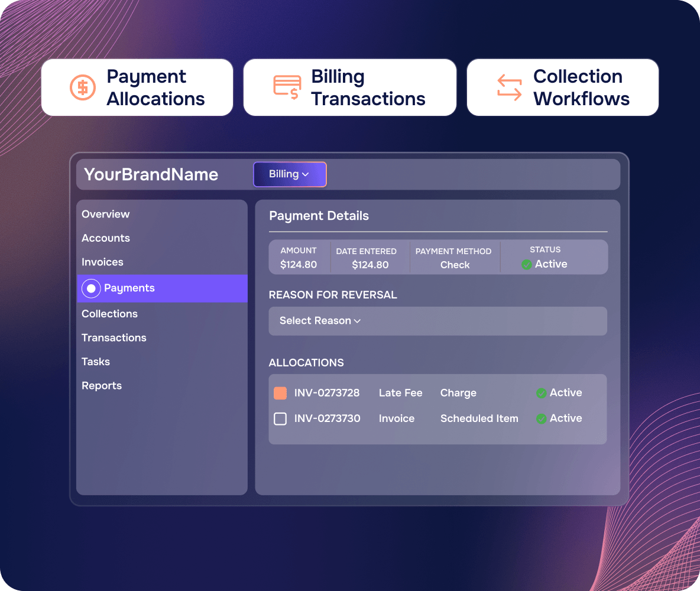
Task: Go to Overview in the sidebar
Action: tap(106, 215)
